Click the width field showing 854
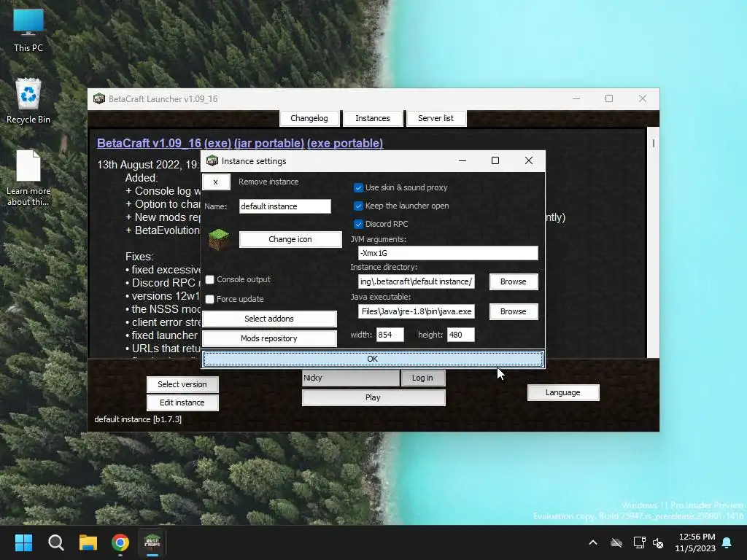Screen dimensions: 747x560 point(390,335)
